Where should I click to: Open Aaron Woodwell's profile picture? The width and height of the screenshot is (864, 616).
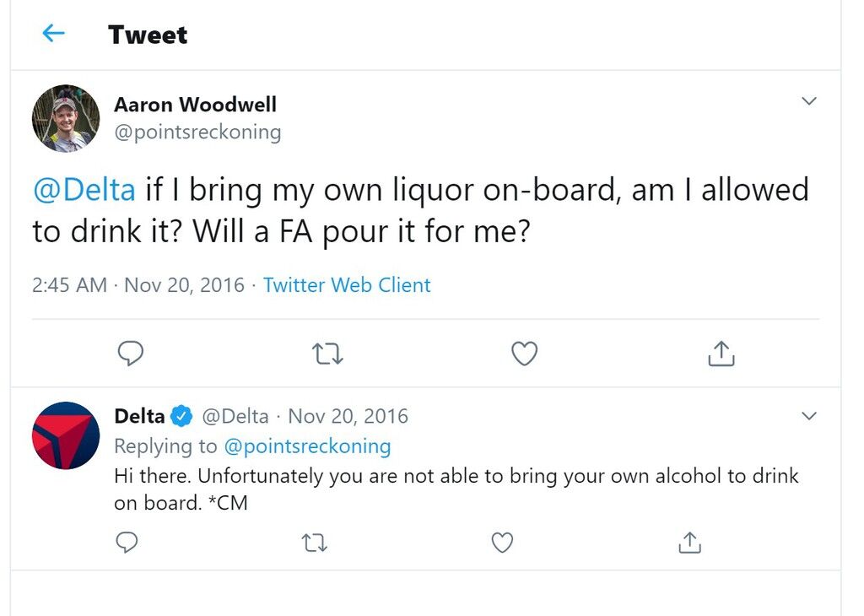coord(66,118)
